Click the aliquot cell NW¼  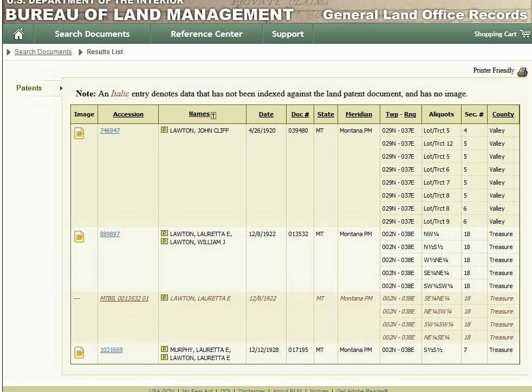pyautogui.click(x=431, y=234)
